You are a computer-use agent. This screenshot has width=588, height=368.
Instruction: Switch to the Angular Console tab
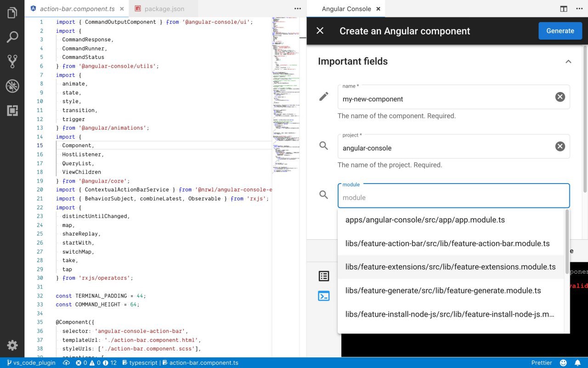[x=346, y=9]
